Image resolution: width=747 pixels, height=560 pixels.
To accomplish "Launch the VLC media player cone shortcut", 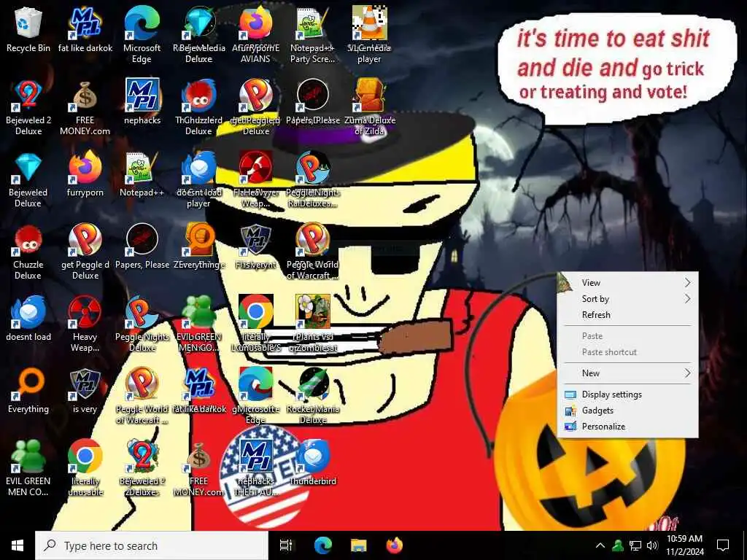I will click(x=369, y=34).
